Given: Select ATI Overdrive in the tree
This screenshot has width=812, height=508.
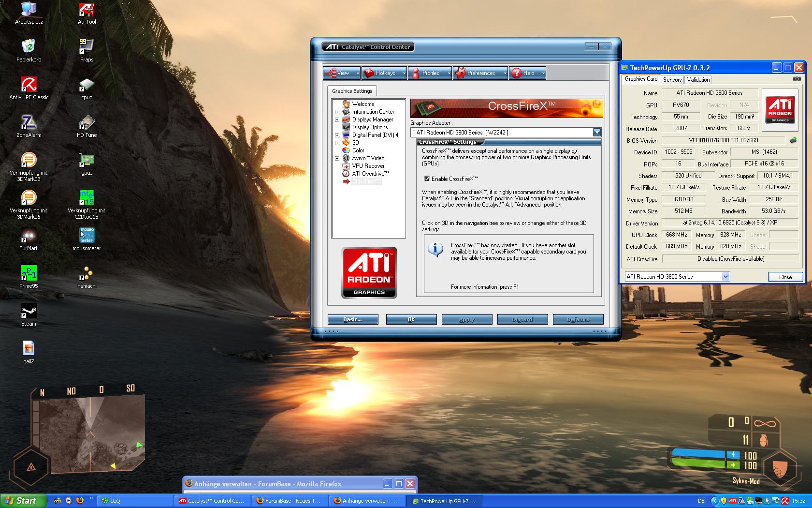Looking at the screenshot, I should 370,174.
